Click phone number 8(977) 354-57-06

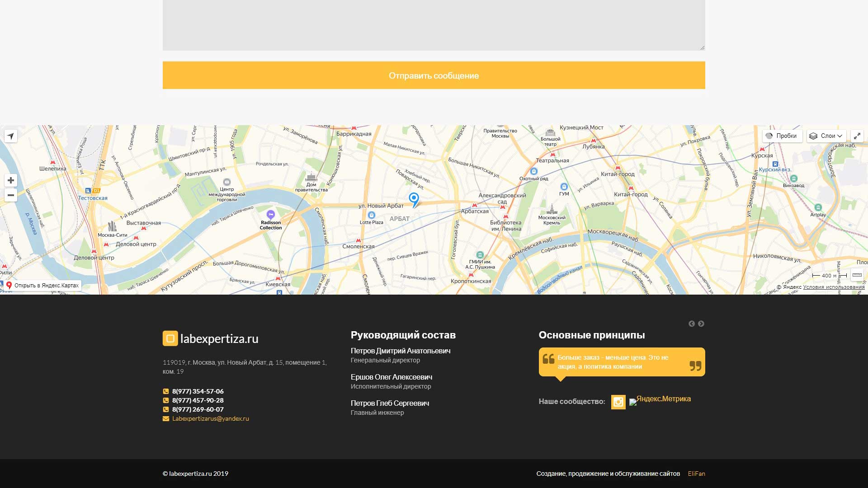point(198,391)
